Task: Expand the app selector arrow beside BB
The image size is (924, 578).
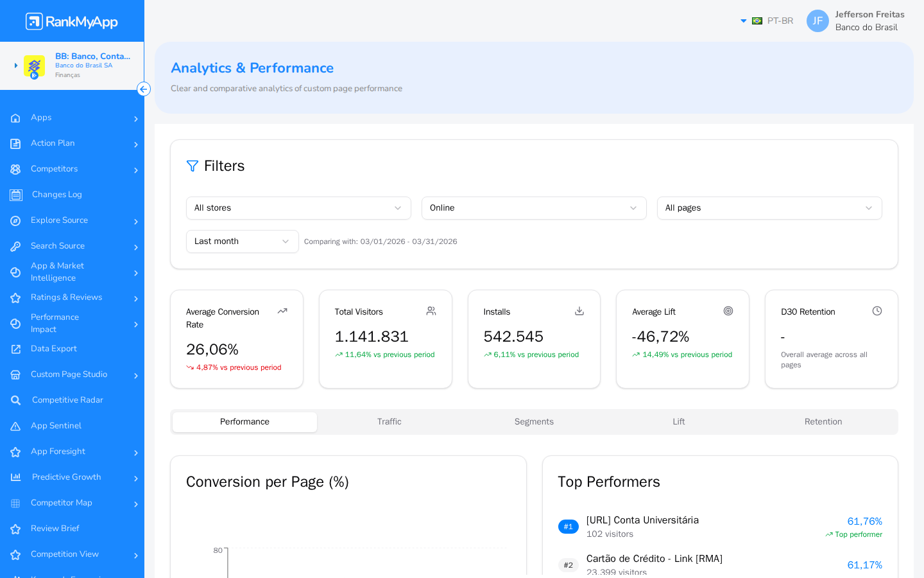Action: (x=16, y=66)
